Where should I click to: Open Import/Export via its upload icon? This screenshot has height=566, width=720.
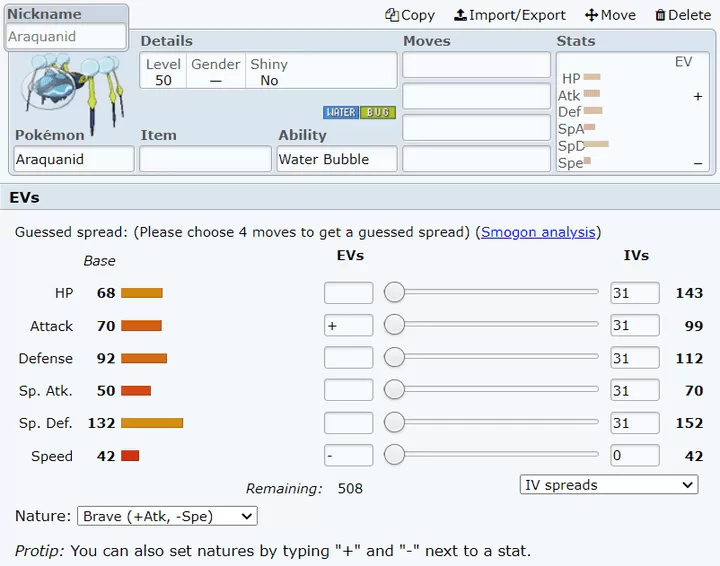tap(460, 15)
